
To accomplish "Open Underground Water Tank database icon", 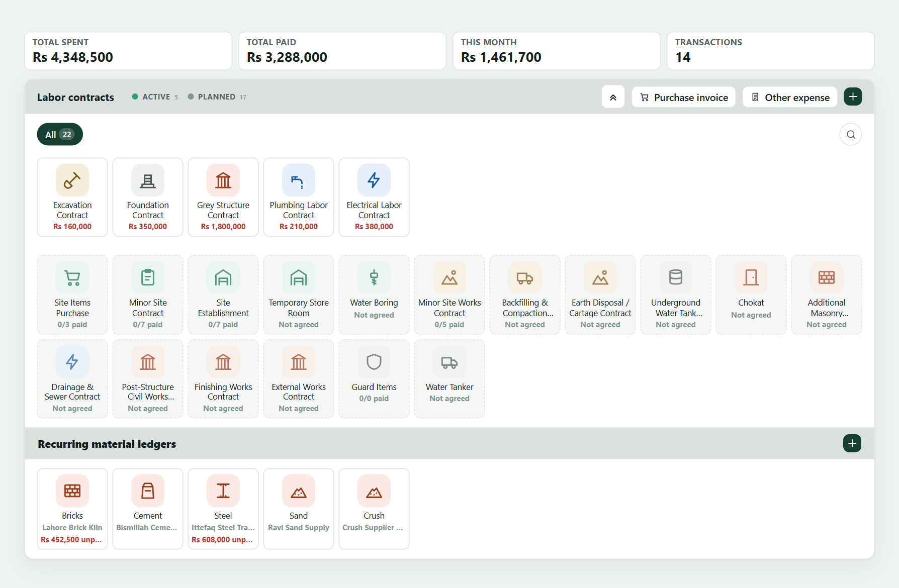I will (676, 277).
